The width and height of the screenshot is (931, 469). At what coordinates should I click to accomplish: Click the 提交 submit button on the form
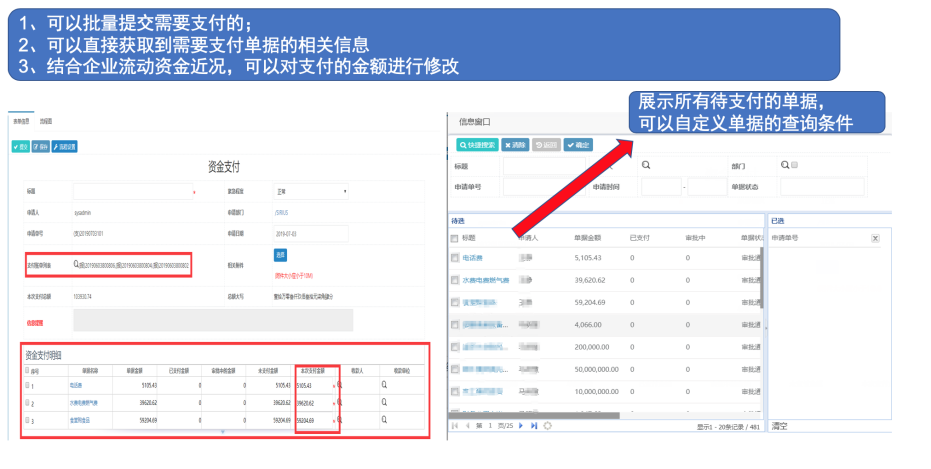coord(21,146)
